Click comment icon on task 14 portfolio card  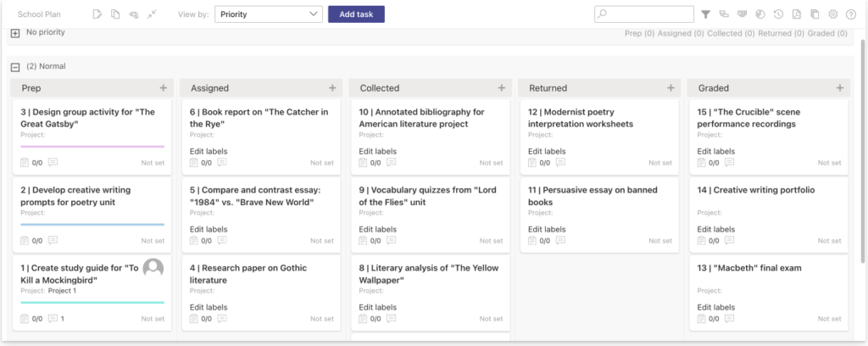[730, 240]
